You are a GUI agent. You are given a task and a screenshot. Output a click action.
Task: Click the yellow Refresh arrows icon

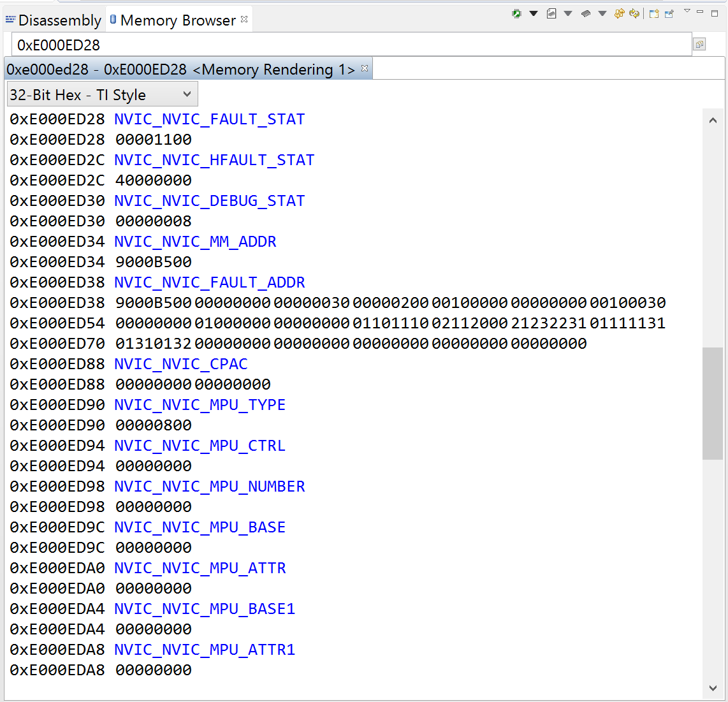tap(634, 14)
